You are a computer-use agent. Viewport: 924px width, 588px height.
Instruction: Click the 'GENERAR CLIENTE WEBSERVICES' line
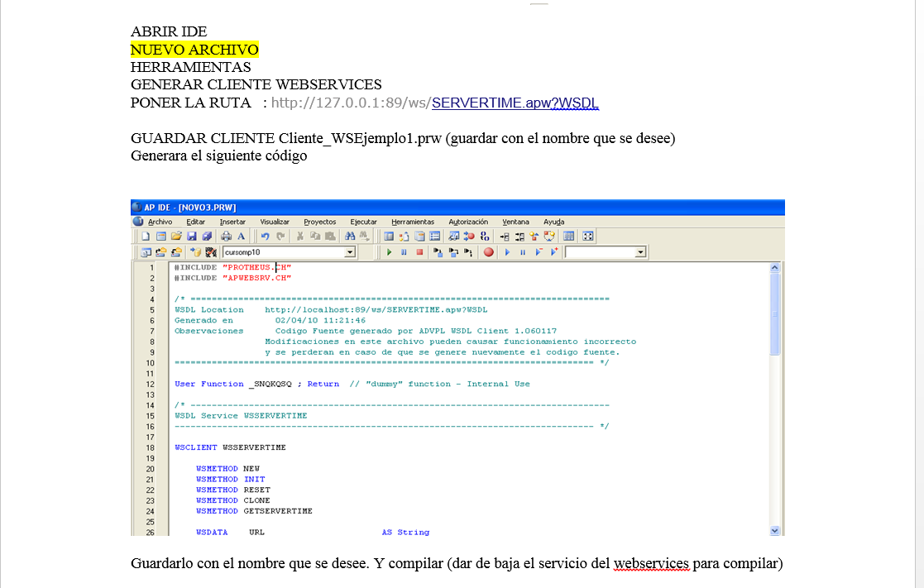point(256,85)
